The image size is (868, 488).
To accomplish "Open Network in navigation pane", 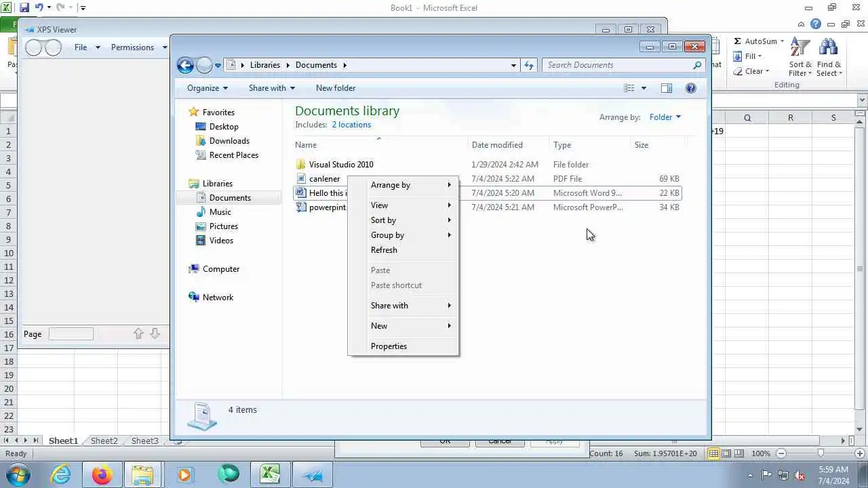I will pos(218,298).
